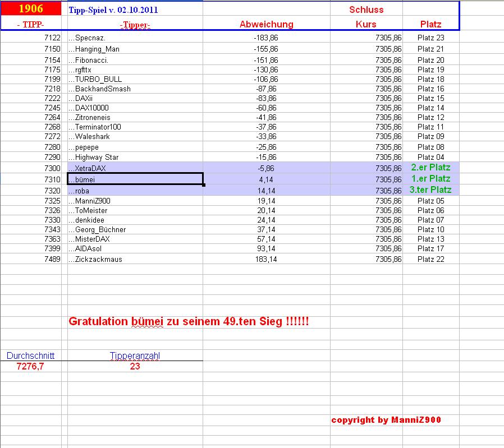
Task: Select the tip value 7489 for Zickzackmaus
Action: point(52,259)
